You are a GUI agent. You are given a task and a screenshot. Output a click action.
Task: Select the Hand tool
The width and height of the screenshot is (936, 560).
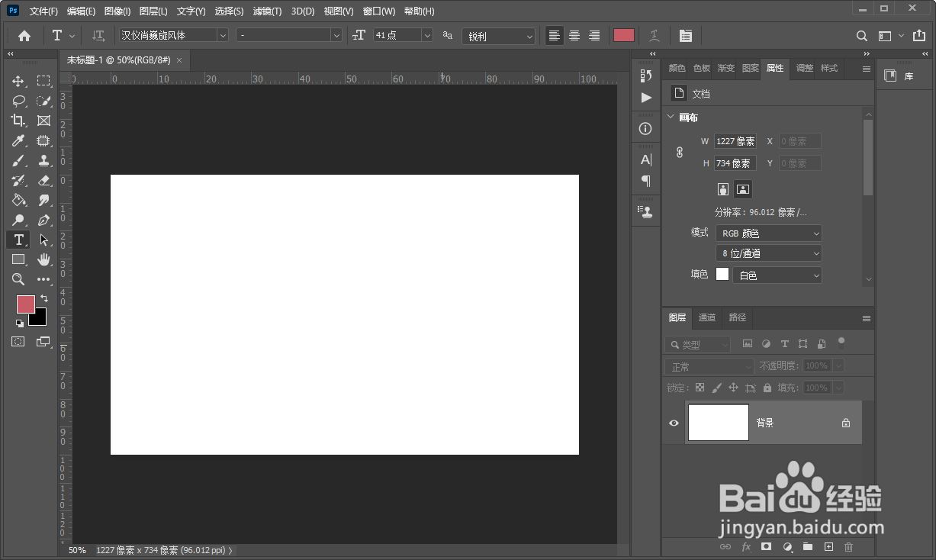pyautogui.click(x=43, y=259)
